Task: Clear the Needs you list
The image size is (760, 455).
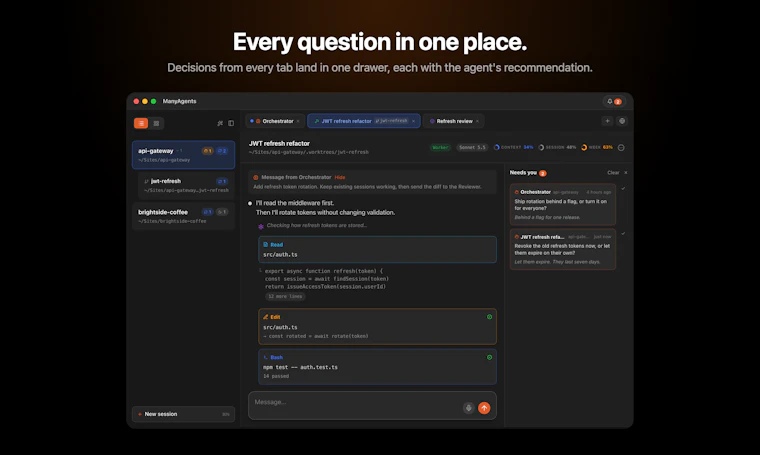Action: [x=613, y=173]
